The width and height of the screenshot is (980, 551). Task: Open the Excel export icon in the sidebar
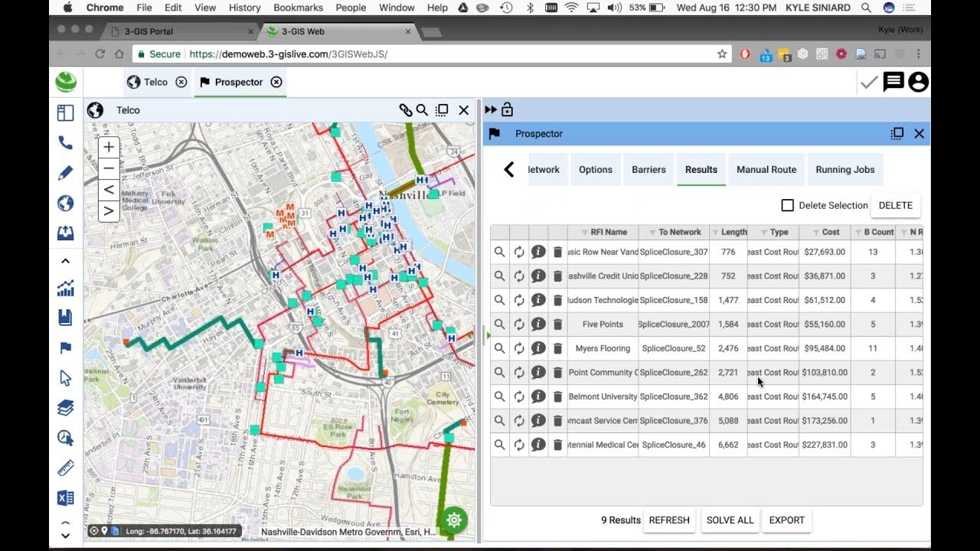65,498
